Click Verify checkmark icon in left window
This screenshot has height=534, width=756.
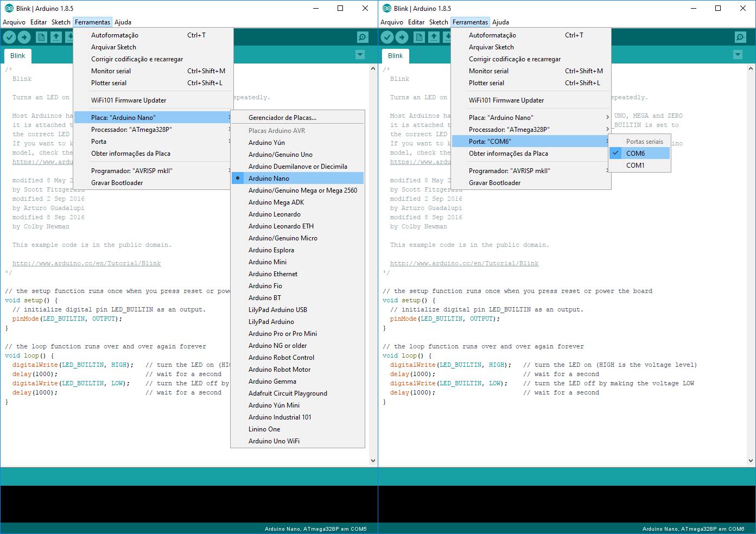(9, 37)
